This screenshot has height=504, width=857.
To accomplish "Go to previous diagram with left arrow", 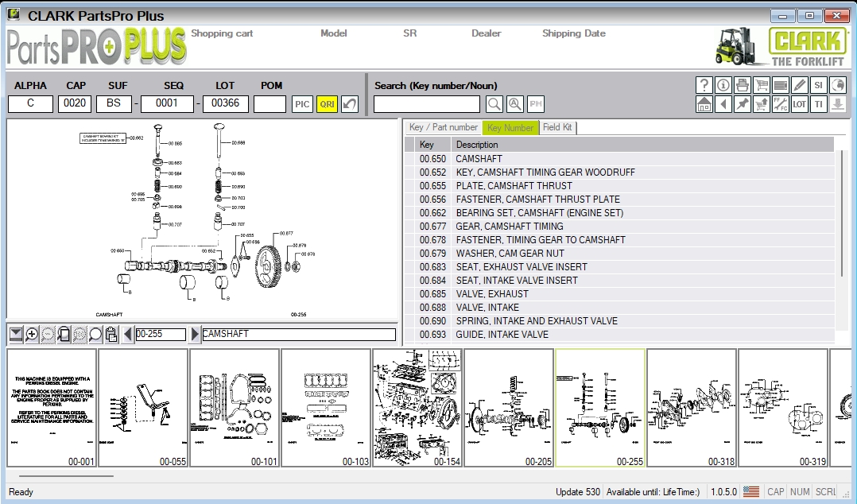I will (128, 335).
